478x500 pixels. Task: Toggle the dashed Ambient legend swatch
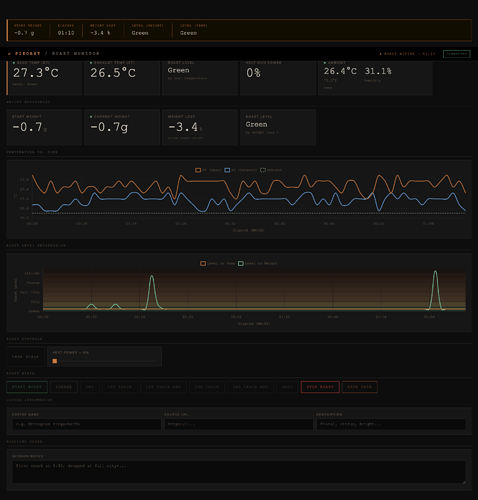pos(263,170)
